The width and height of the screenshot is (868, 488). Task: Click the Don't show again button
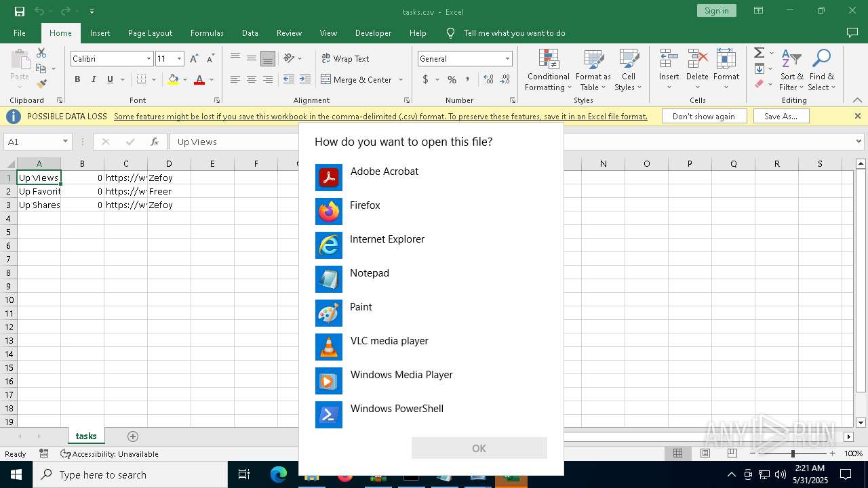tap(704, 117)
